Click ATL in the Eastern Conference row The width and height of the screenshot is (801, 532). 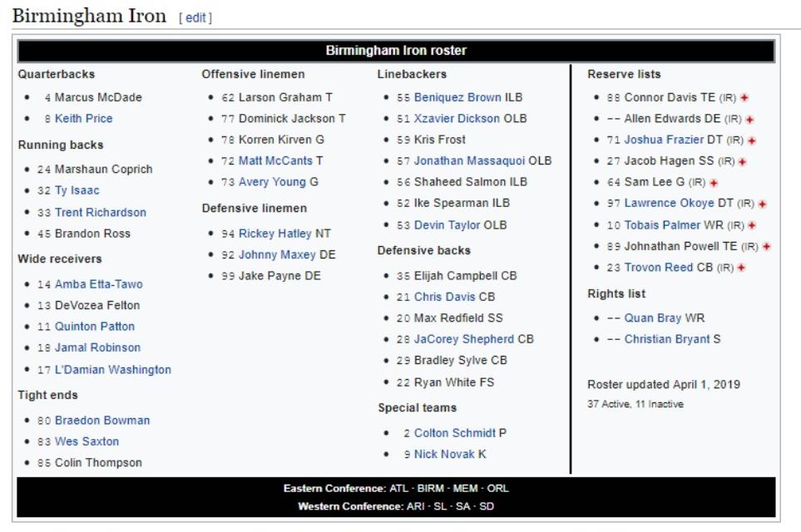pos(399,489)
